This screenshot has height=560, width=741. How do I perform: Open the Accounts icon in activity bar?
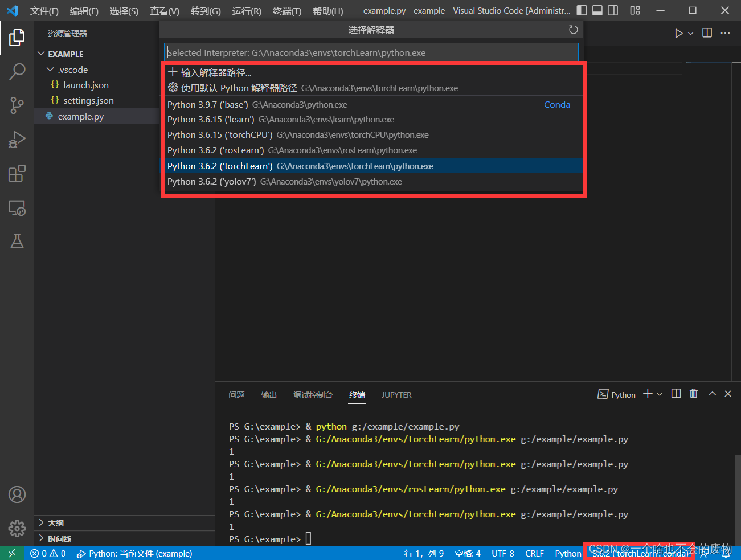pyautogui.click(x=17, y=494)
